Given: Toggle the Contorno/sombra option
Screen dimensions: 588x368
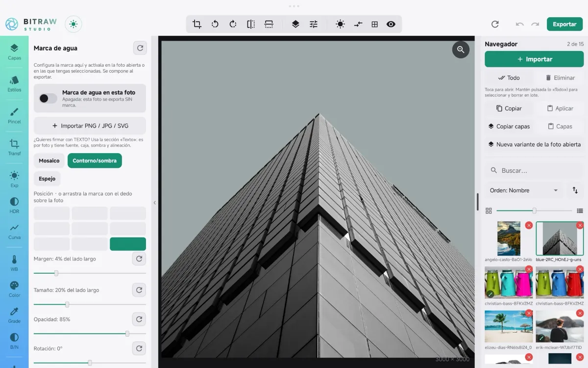Looking at the screenshot, I should pos(95,160).
